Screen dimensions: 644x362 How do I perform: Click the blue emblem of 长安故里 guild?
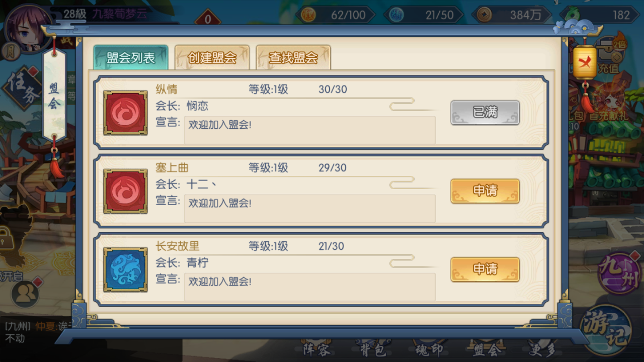(125, 269)
